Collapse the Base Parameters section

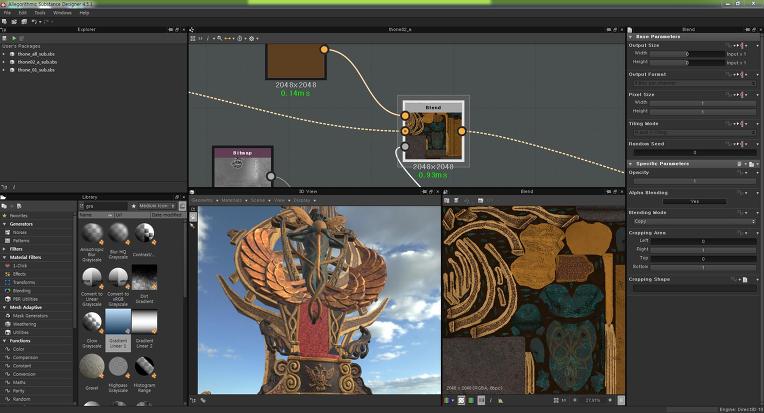click(630, 37)
